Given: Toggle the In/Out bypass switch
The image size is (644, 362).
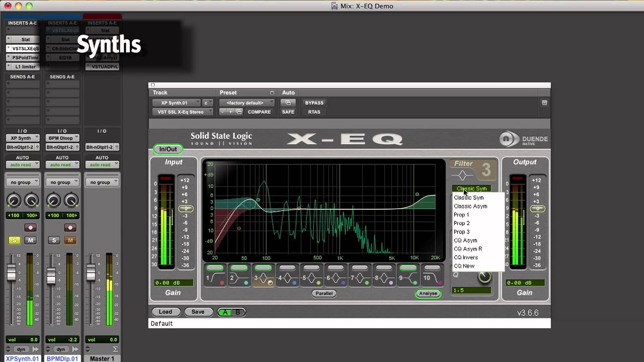Looking at the screenshot, I should [168, 149].
